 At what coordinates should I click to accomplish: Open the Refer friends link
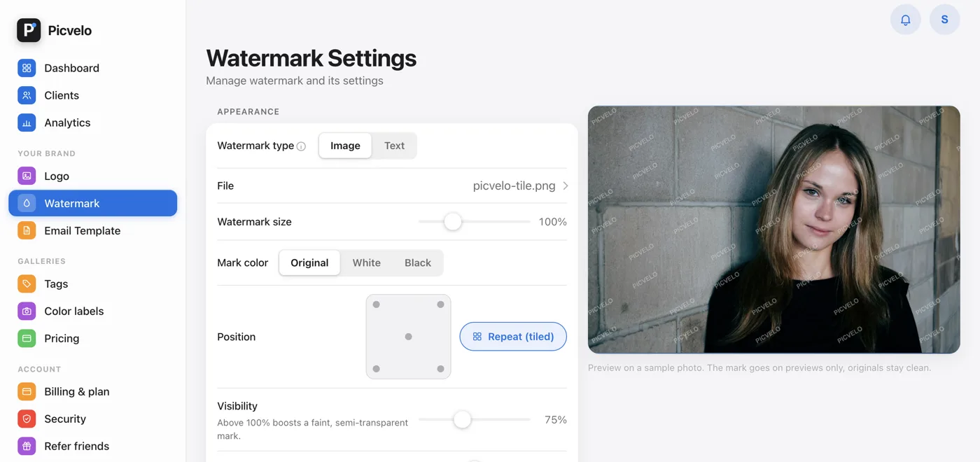[92, 446]
